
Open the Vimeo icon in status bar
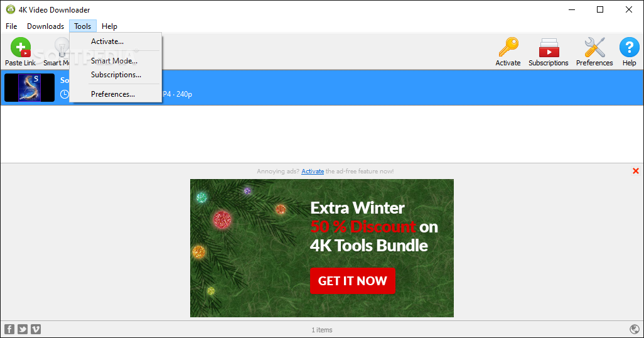(x=36, y=329)
